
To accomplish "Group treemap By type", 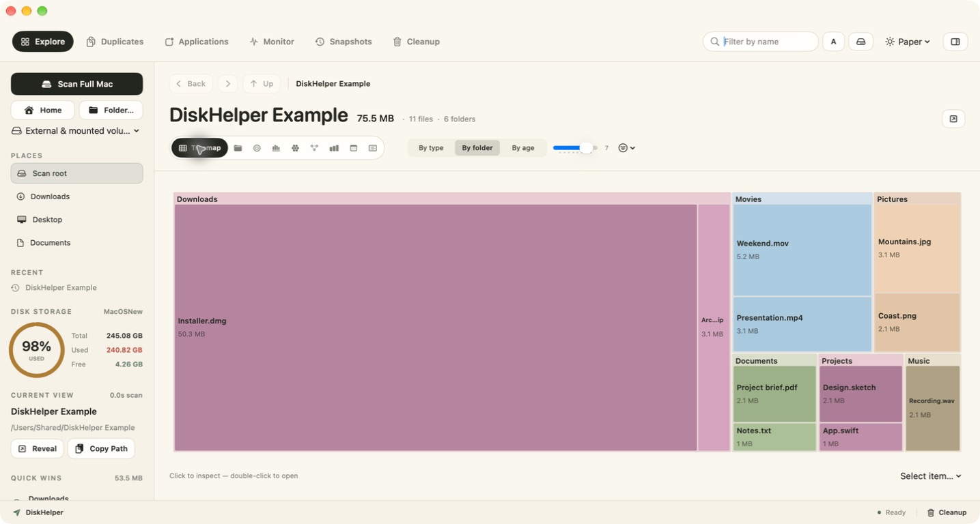I will 431,148.
